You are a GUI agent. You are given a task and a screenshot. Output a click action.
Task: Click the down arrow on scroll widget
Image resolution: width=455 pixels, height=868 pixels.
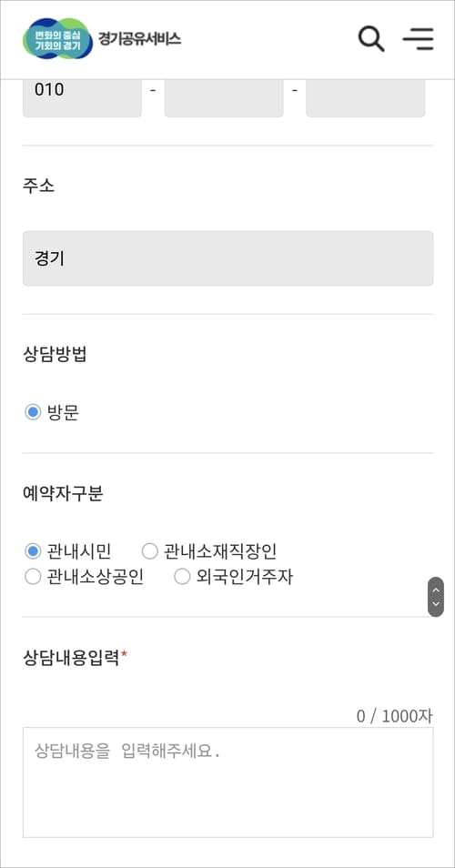click(436, 604)
